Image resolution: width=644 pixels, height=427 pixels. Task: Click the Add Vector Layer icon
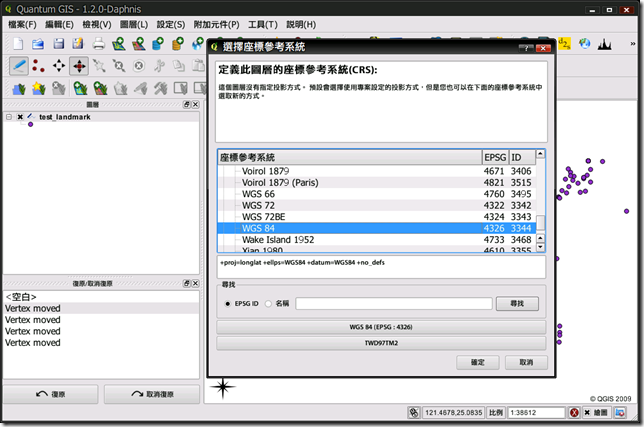pos(119,44)
